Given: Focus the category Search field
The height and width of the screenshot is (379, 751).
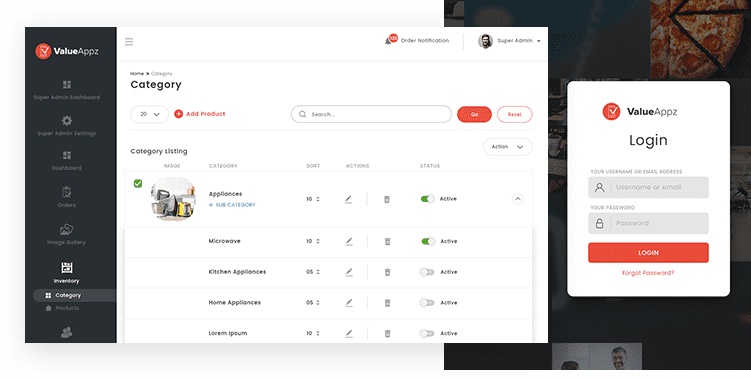Looking at the screenshot, I should [x=371, y=115].
